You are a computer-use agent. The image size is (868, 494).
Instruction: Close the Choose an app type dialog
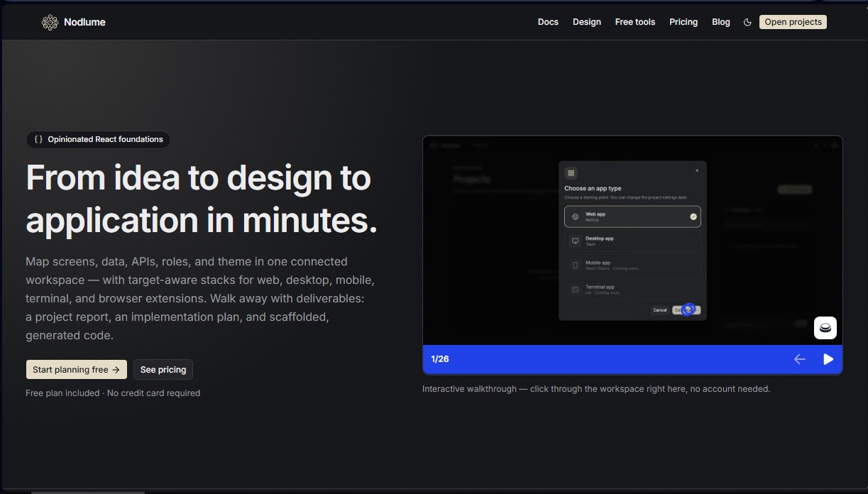tap(697, 170)
